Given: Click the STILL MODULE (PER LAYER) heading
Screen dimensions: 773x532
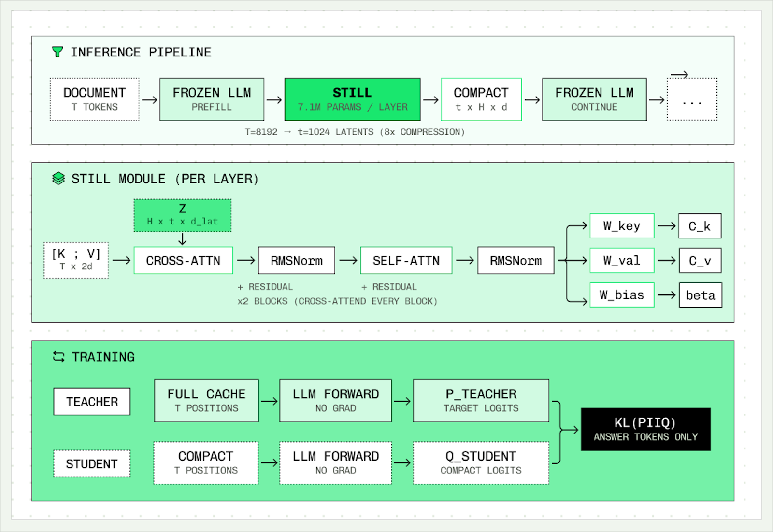Looking at the screenshot, I should (165, 179).
